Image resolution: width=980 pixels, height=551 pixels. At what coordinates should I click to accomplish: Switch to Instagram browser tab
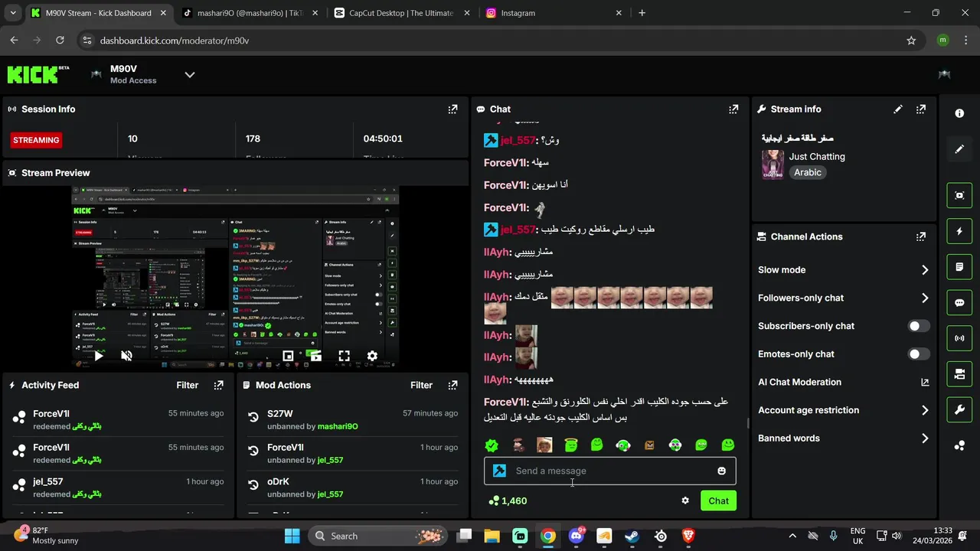pyautogui.click(x=553, y=13)
